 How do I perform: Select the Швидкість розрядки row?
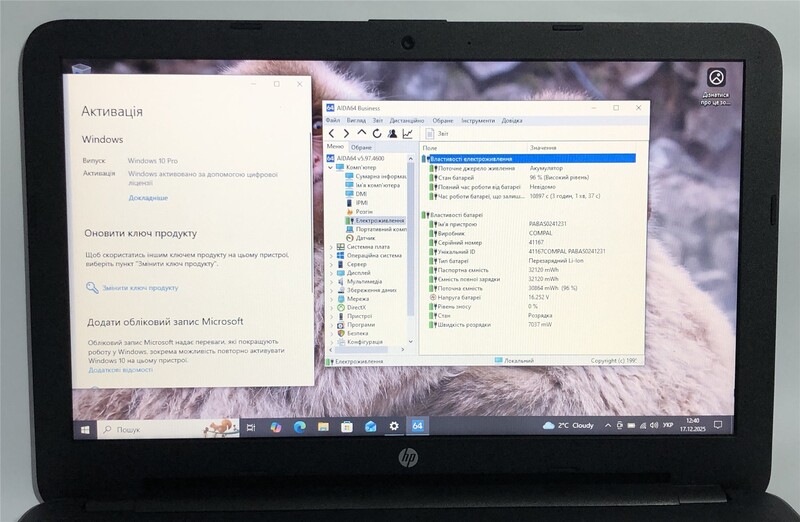[x=529, y=325]
